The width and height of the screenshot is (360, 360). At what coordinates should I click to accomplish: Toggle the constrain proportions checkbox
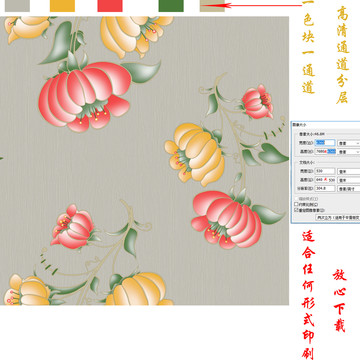coord(296,204)
